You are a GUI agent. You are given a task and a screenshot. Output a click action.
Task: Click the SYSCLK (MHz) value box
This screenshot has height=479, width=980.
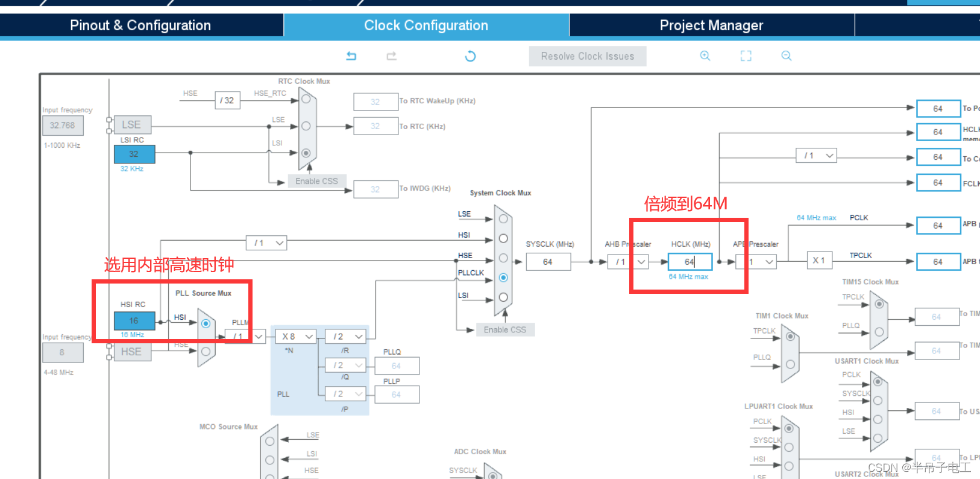(548, 262)
